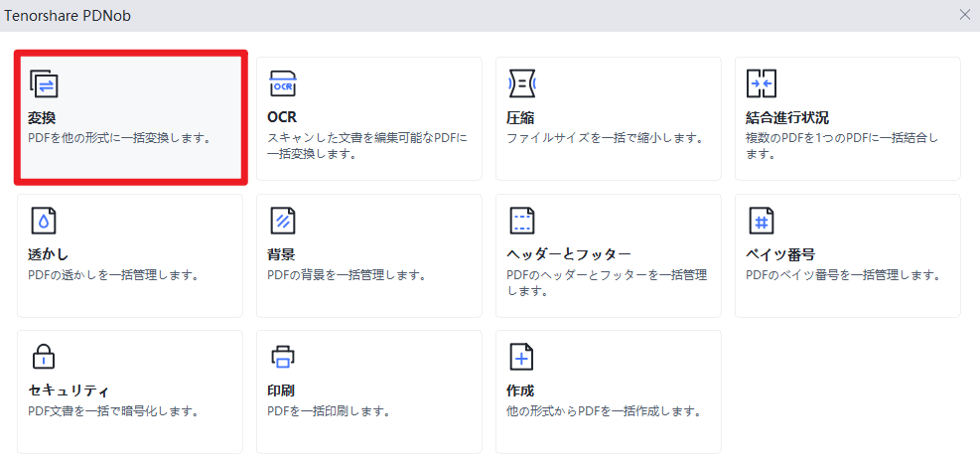Click 'PDFを他の形式に一括変換します。' description

coord(119,137)
